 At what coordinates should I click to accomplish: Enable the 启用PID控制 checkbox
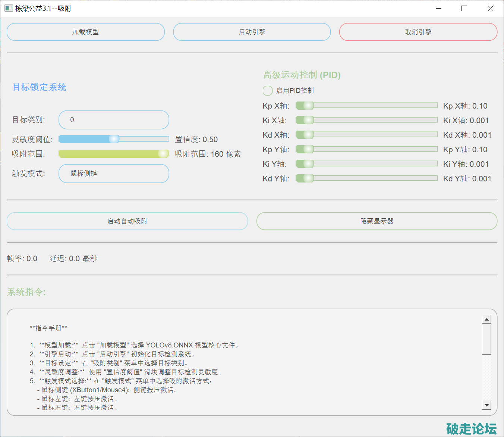tap(268, 91)
